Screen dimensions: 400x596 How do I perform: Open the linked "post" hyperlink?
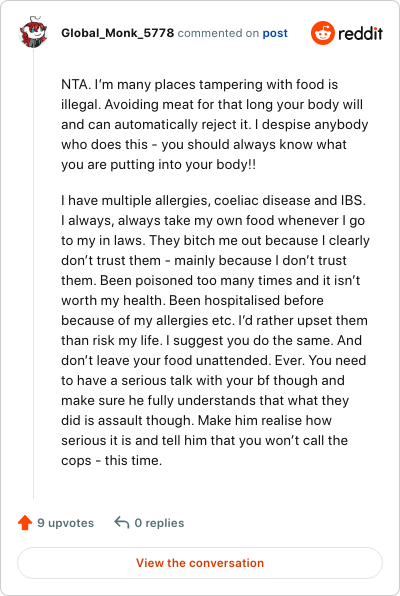275,33
